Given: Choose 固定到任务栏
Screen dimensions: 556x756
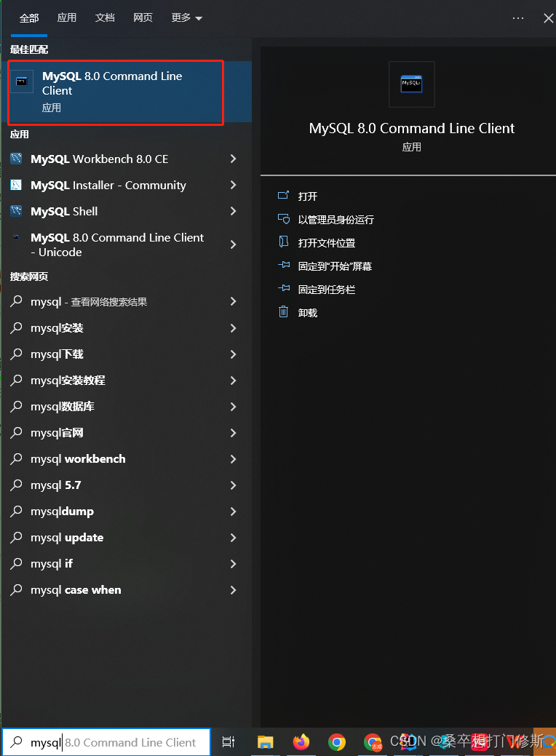Looking at the screenshot, I should 327,290.
